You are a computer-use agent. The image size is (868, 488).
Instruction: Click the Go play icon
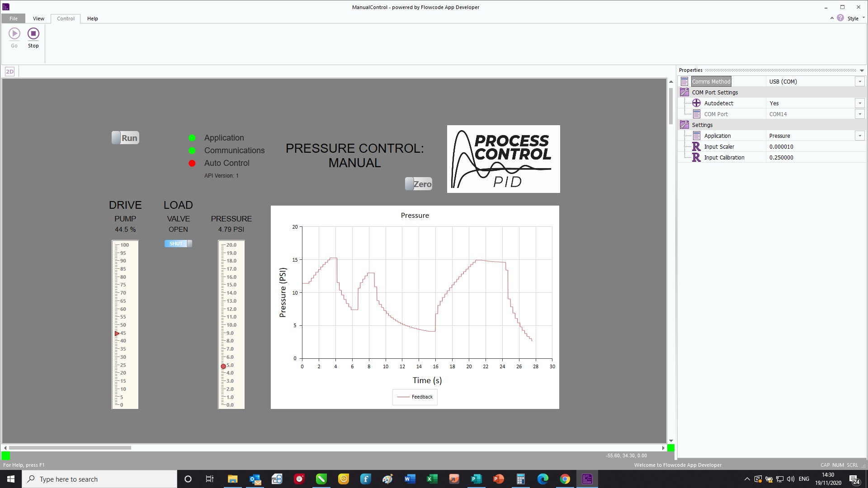point(14,34)
